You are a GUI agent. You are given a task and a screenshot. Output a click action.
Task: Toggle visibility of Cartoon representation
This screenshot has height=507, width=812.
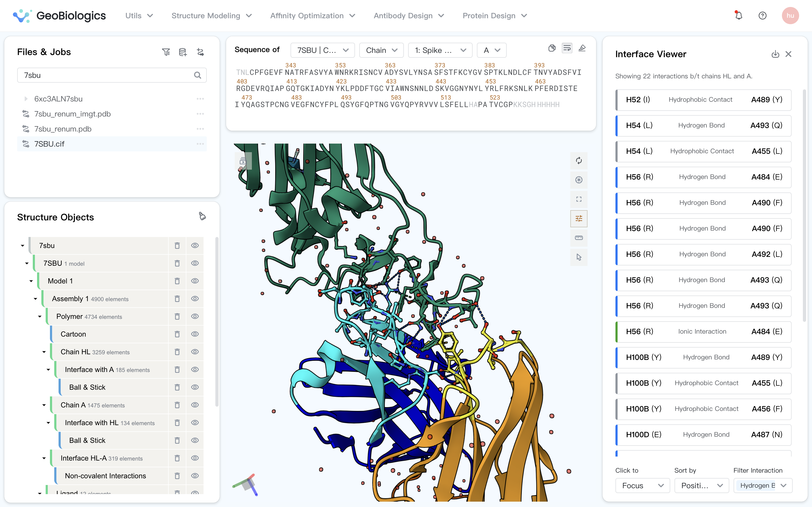point(195,334)
